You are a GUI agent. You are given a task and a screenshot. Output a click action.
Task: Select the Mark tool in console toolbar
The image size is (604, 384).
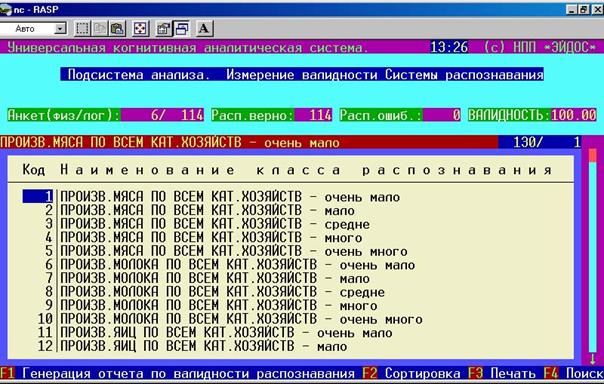click(x=82, y=29)
